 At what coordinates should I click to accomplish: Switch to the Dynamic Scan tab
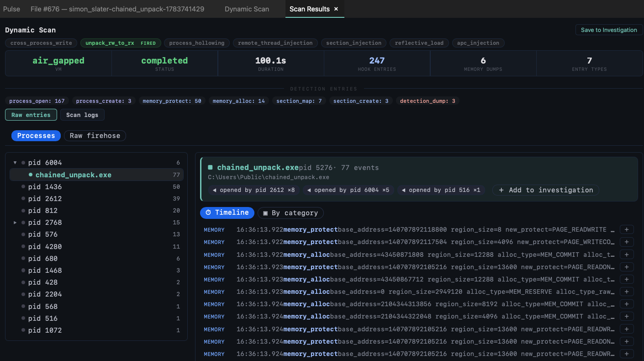(247, 9)
